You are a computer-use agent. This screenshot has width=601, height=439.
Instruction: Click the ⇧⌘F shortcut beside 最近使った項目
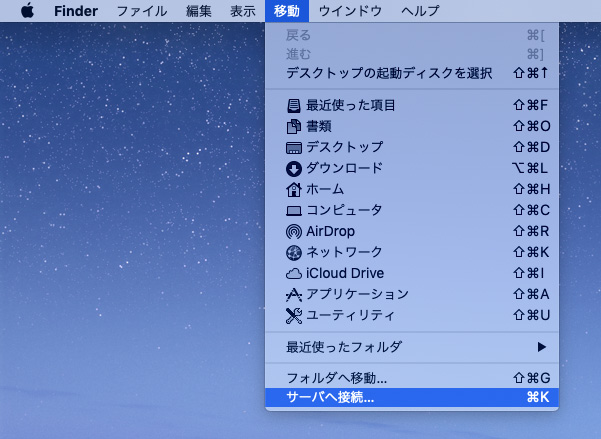(x=530, y=105)
